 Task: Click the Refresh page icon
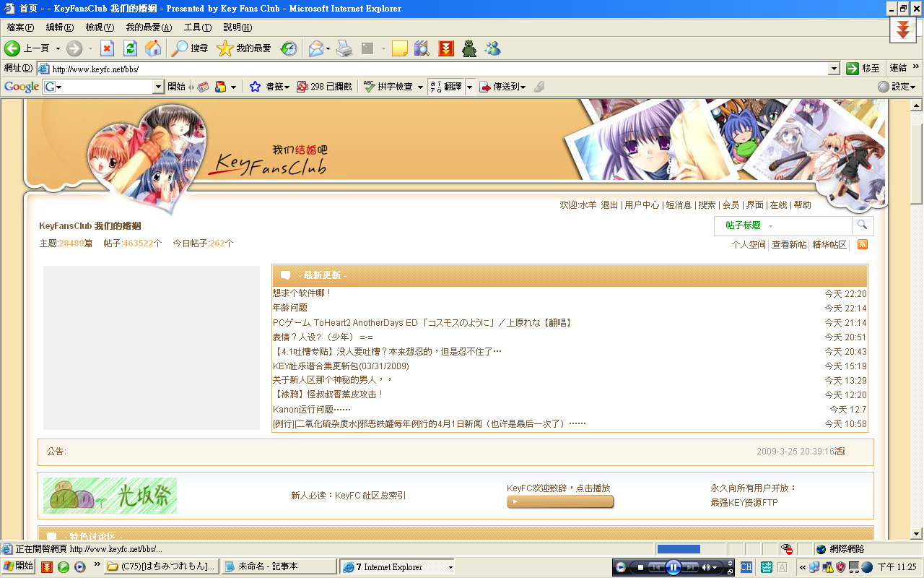(x=130, y=48)
